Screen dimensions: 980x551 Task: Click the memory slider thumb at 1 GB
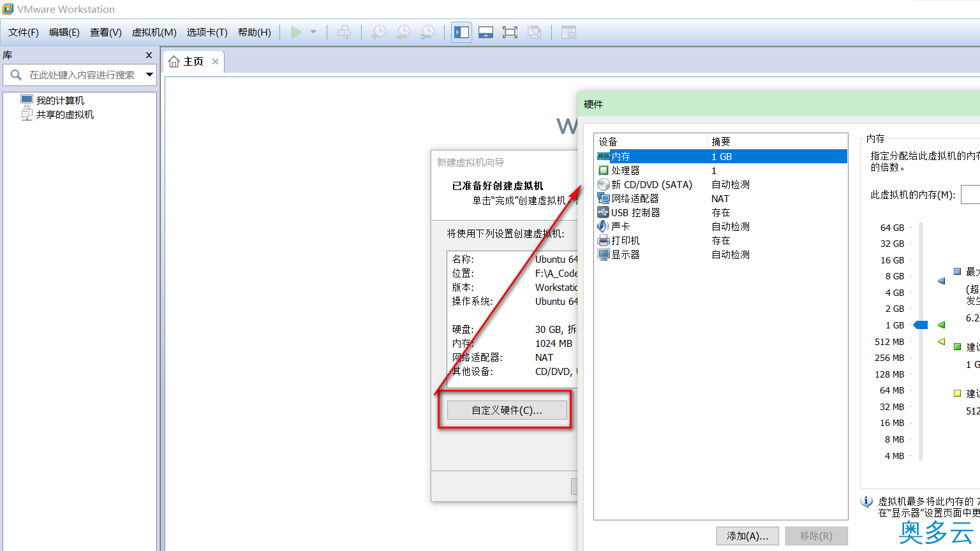click(x=921, y=325)
